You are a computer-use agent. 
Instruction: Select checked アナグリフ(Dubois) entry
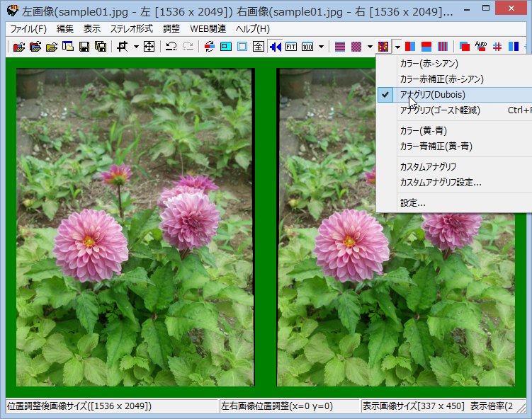click(454, 95)
